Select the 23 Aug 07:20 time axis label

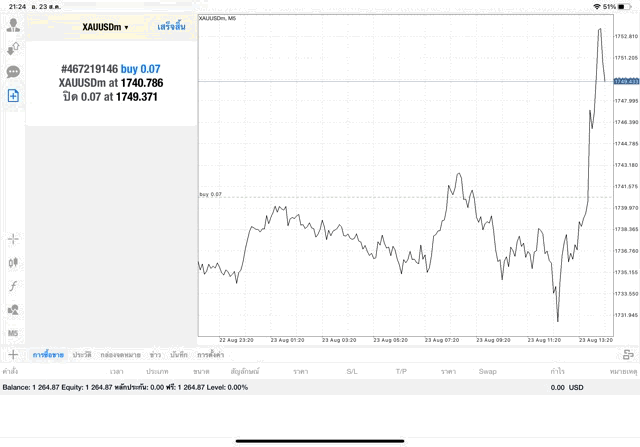[442, 340]
